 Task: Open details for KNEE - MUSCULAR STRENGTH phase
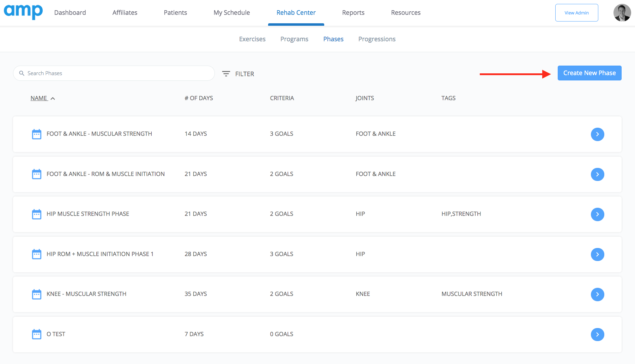click(597, 295)
